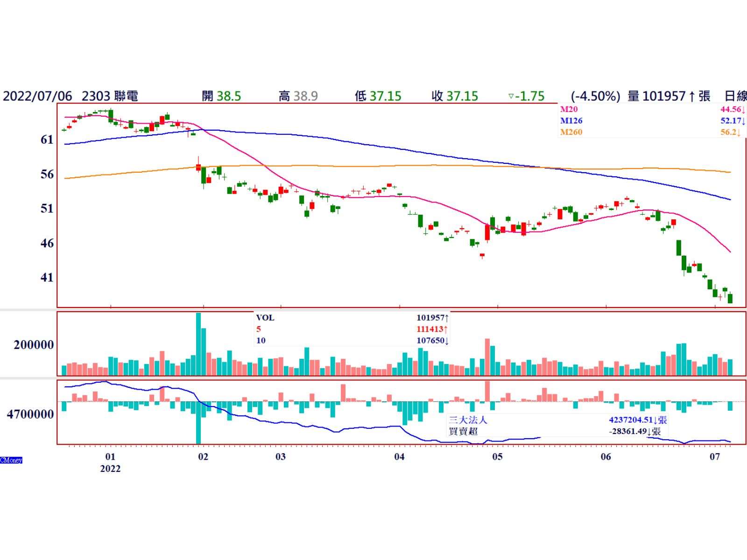The width and height of the screenshot is (747, 560).
Task: Select the 10-day volume average 107650
Action: point(433,340)
